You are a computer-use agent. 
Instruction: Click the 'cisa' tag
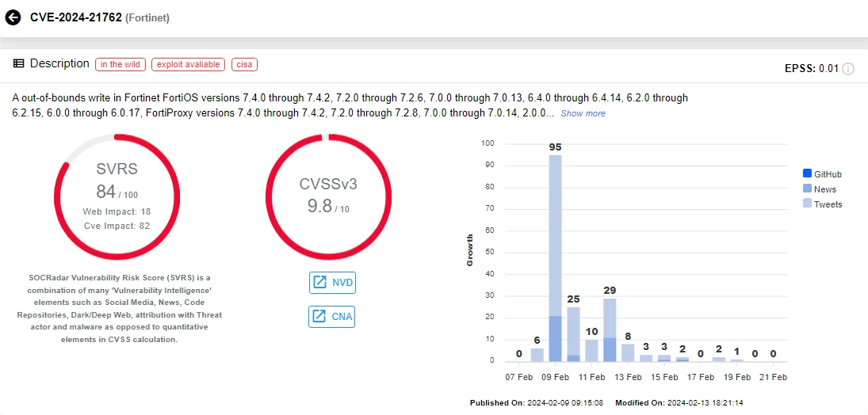tap(244, 65)
